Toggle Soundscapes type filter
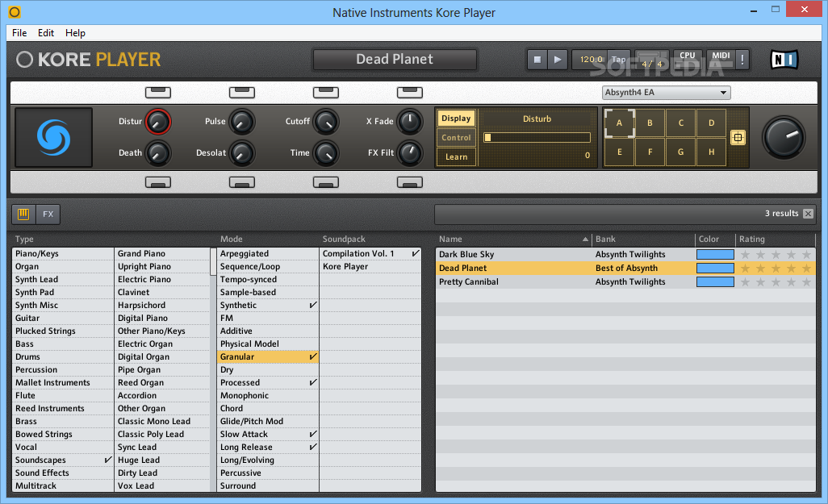The height and width of the screenshot is (504, 828). click(63, 460)
